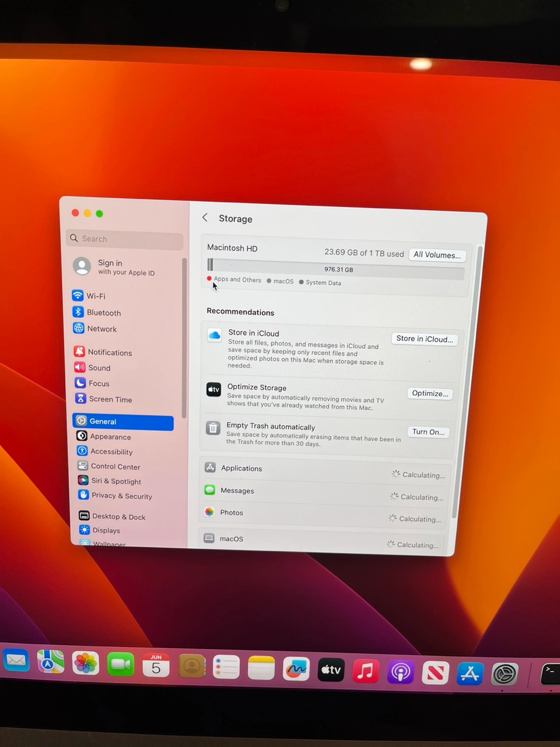Click the Apps and Others legend label
Image resolution: width=560 pixels, height=747 pixels.
coord(237,279)
